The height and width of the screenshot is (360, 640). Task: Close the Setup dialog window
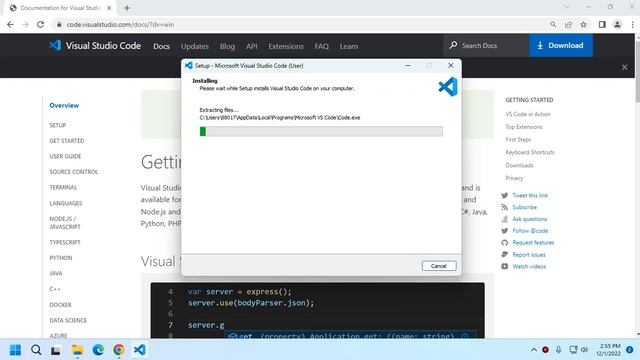pos(451,65)
